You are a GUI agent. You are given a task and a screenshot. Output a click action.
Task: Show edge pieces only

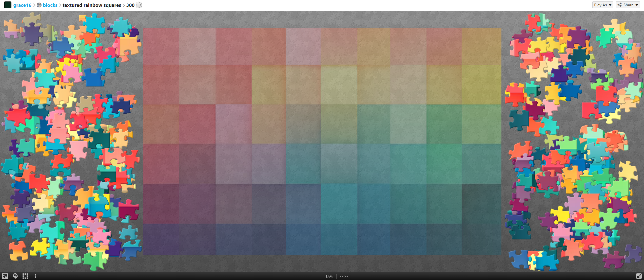click(x=25, y=276)
